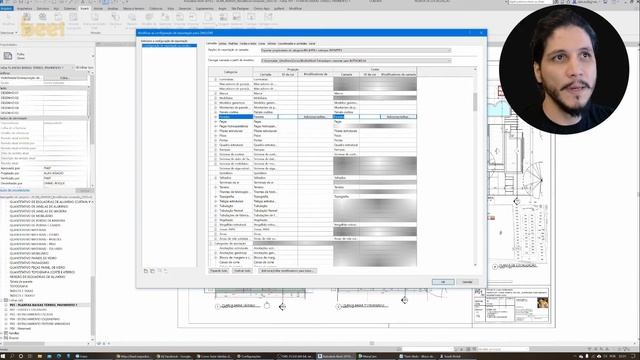Image resolution: width=640 pixels, height=360 pixels.
Task: Duplicate the selected export setup icon
Action: pos(152,271)
